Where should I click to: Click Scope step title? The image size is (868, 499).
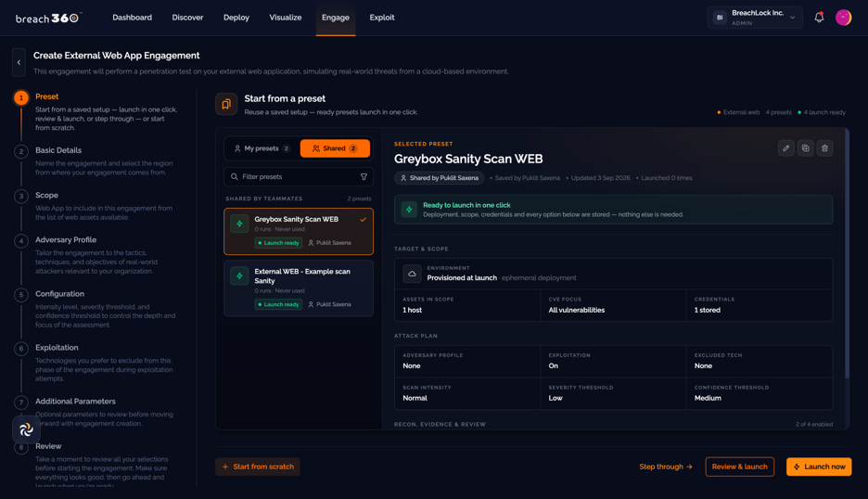[x=46, y=196]
